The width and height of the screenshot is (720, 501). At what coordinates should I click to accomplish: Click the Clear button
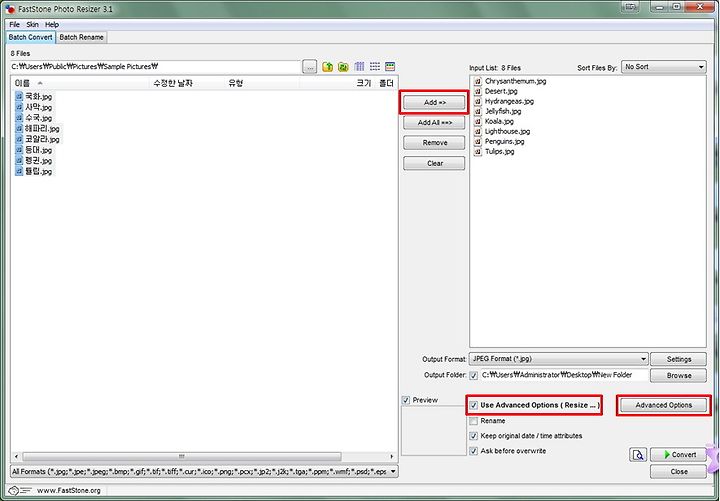434,163
